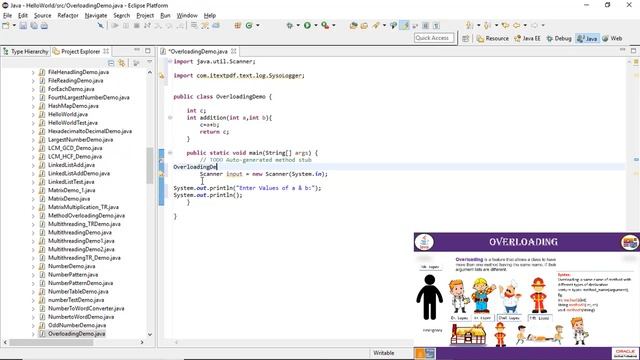Click the New Java Class icon
Screen dimensions: 640x360
coord(249,25)
